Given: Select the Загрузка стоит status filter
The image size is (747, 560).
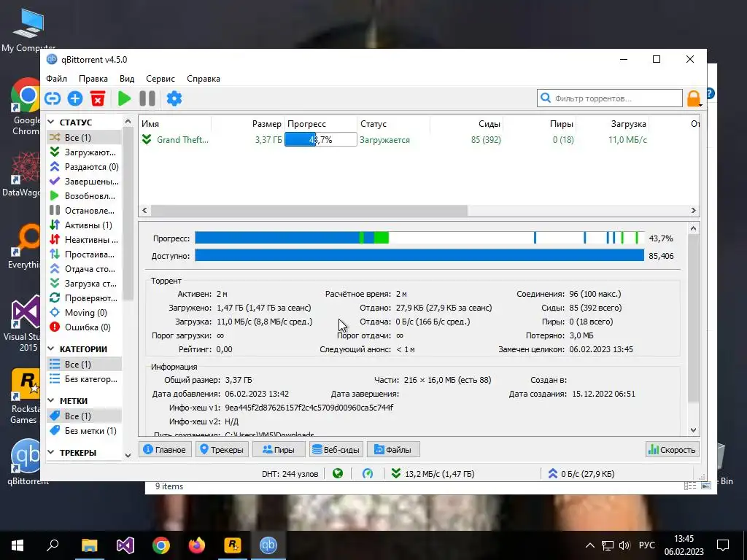Looking at the screenshot, I should (x=85, y=284).
